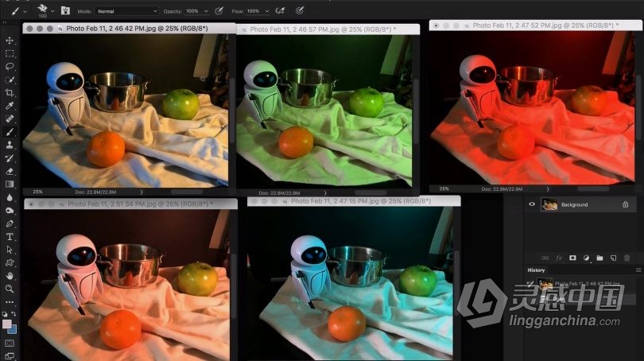Select the Gradient tool
Viewport: 644px width, 361px height.
pos(10,184)
